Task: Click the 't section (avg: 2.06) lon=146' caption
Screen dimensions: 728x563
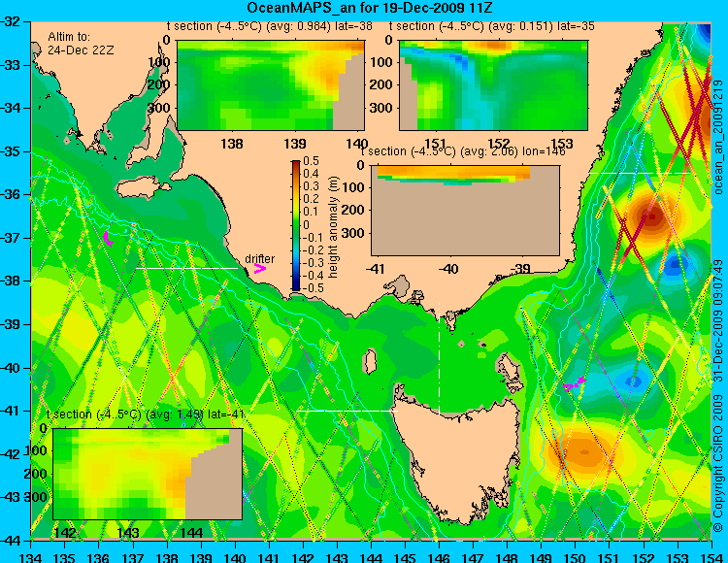Action: pos(463,151)
